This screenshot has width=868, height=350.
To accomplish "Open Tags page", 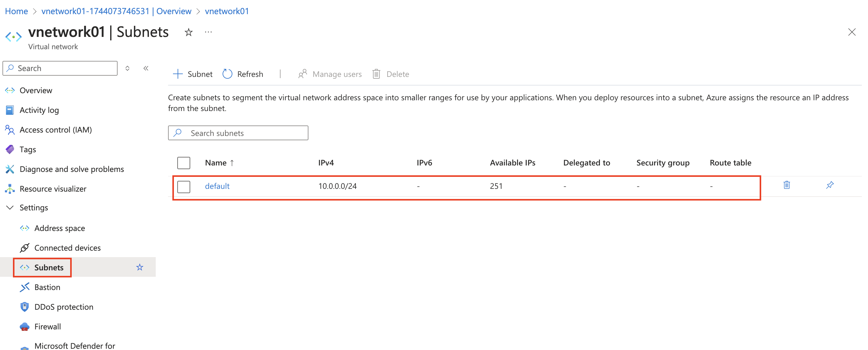I will tap(28, 149).
